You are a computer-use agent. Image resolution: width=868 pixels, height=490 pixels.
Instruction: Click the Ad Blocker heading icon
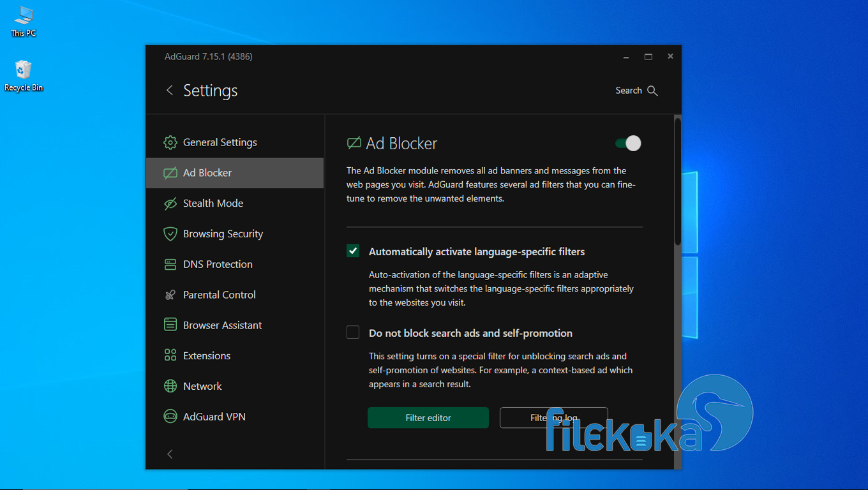(x=354, y=143)
